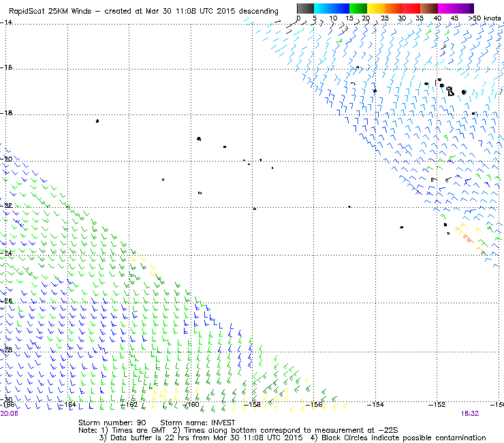Click the '-16' latitude label
Screen dimensions: 504x443
pos(6,67)
